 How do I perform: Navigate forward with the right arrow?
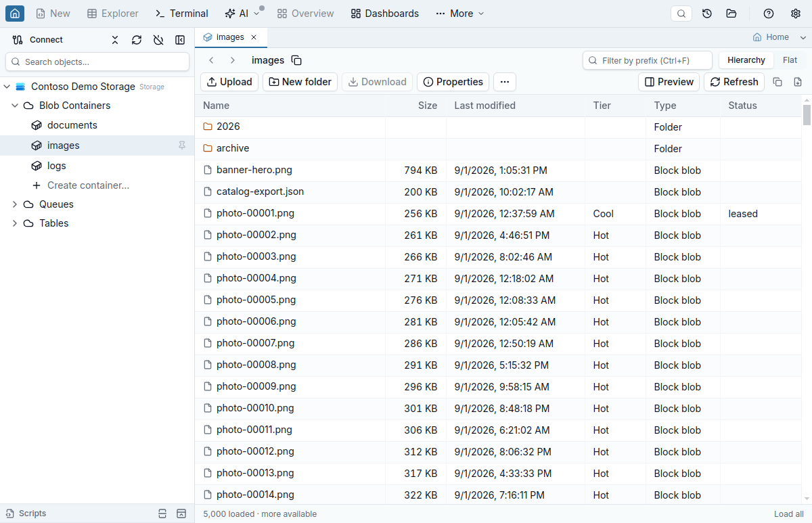click(x=232, y=60)
